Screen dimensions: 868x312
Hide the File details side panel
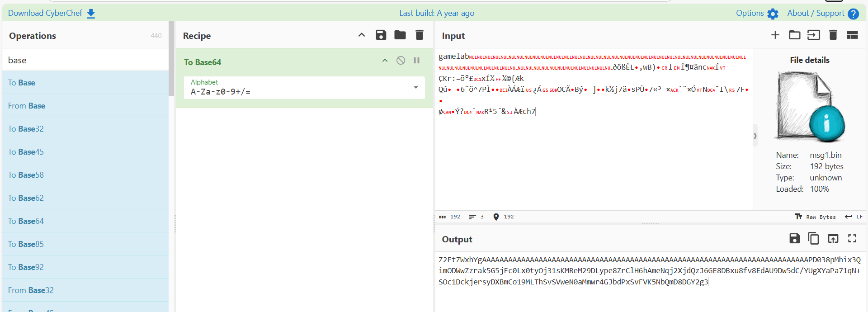pos(755,136)
